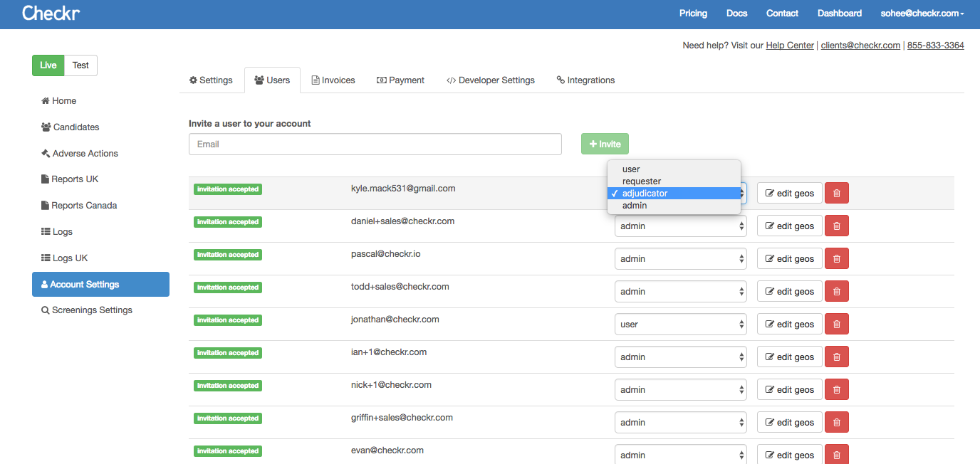Click the Checkr logo
Viewport: 980px width, 464px height.
49,13
